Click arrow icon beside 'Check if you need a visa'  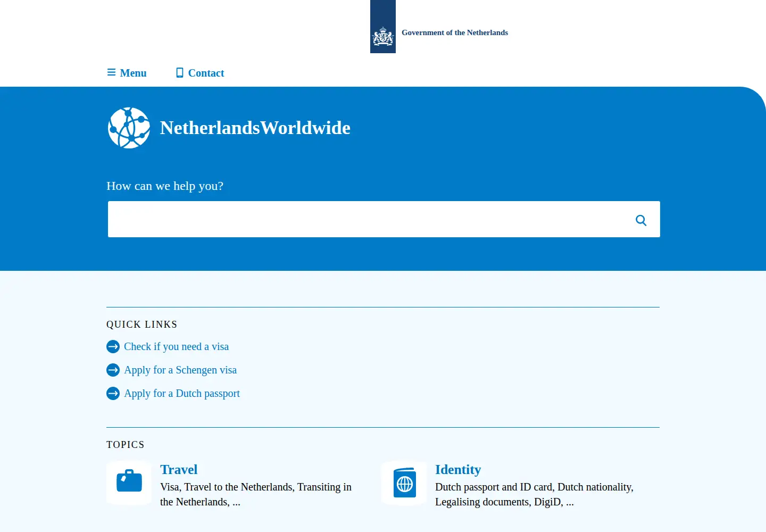coord(113,347)
